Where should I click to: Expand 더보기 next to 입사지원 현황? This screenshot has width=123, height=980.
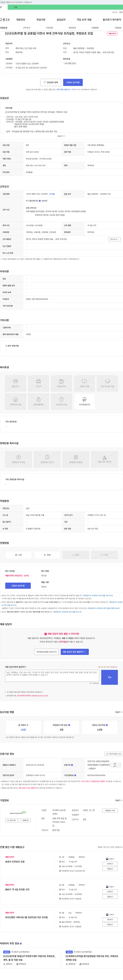click(x=119, y=712)
